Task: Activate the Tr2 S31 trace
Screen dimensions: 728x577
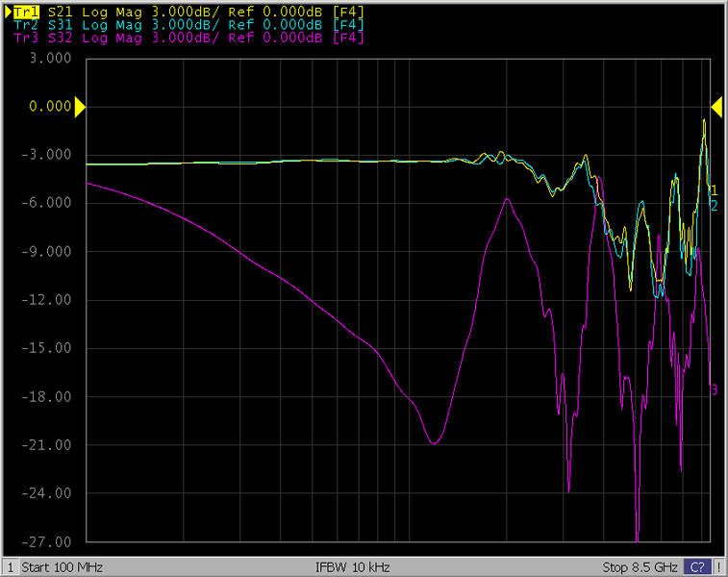Action: [24, 25]
